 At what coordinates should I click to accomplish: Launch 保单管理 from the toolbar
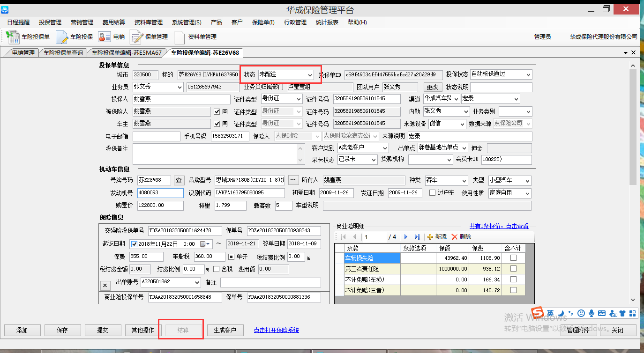pos(136,37)
